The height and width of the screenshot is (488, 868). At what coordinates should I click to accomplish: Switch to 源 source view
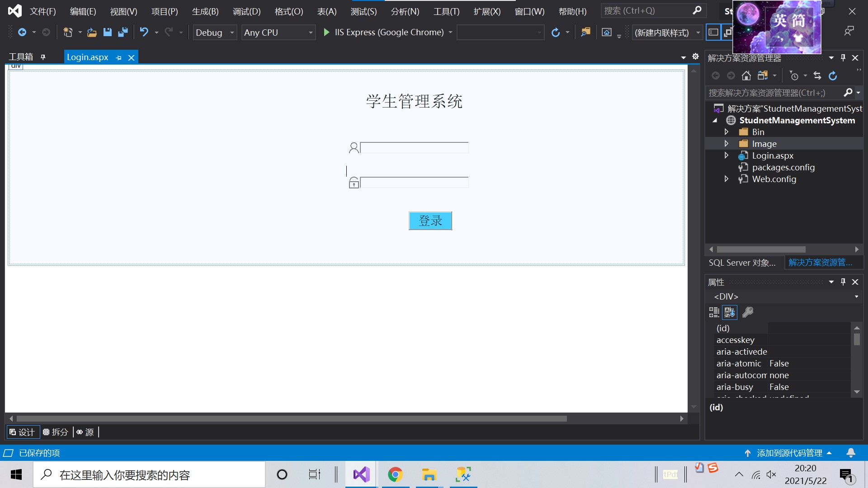click(x=85, y=432)
